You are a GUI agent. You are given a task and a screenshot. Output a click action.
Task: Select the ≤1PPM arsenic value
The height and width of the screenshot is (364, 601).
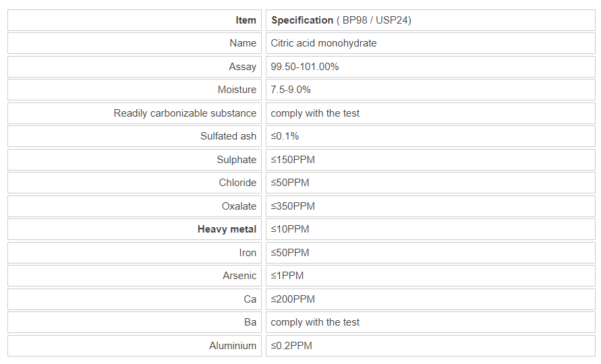[x=287, y=276]
